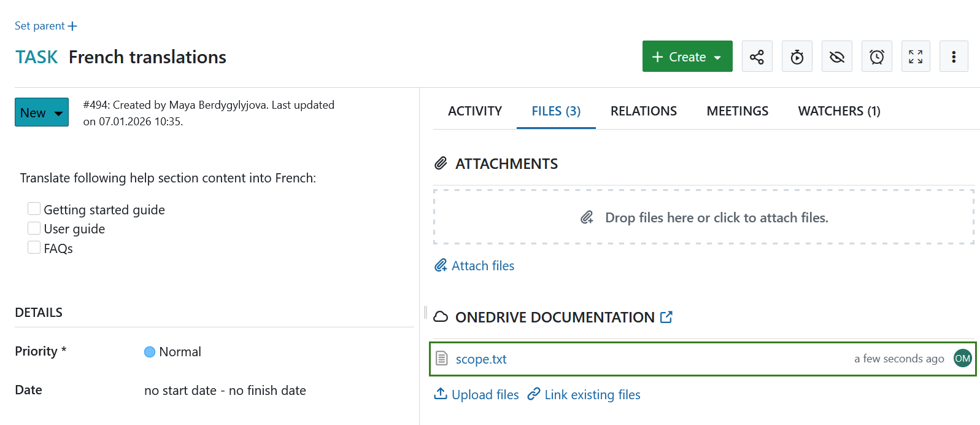Click the '#494: Created by Maya' info text

209,113
